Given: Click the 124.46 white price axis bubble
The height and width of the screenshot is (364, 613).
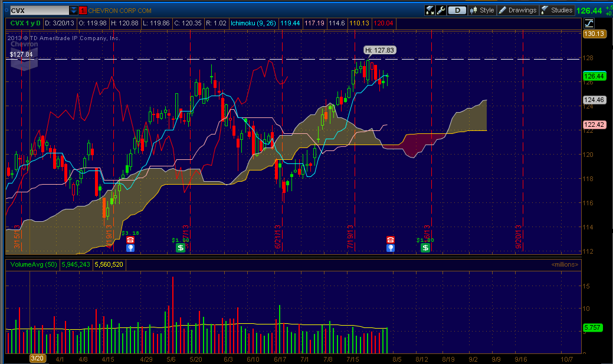Looking at the screenshot, I should (x=594, y=100).
